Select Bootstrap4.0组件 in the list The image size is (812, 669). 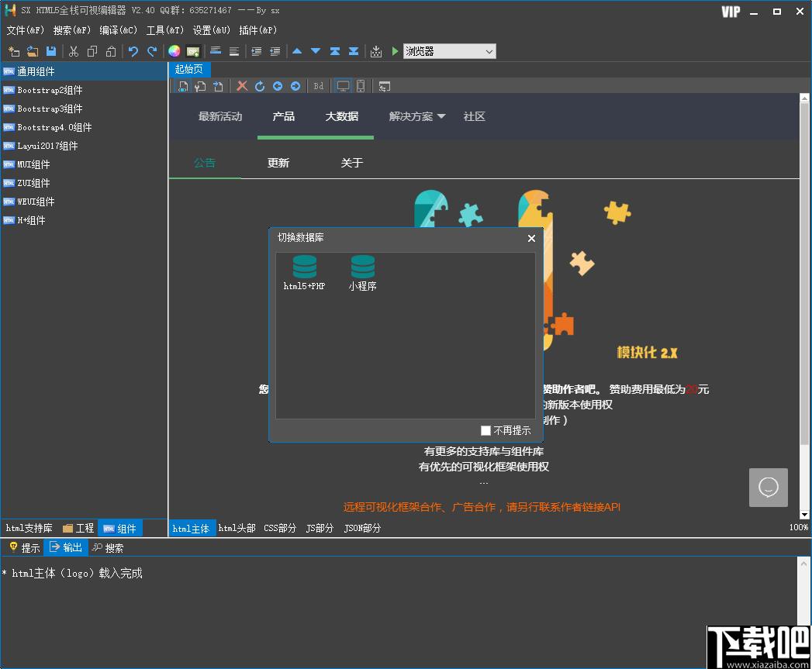point(84,127)
